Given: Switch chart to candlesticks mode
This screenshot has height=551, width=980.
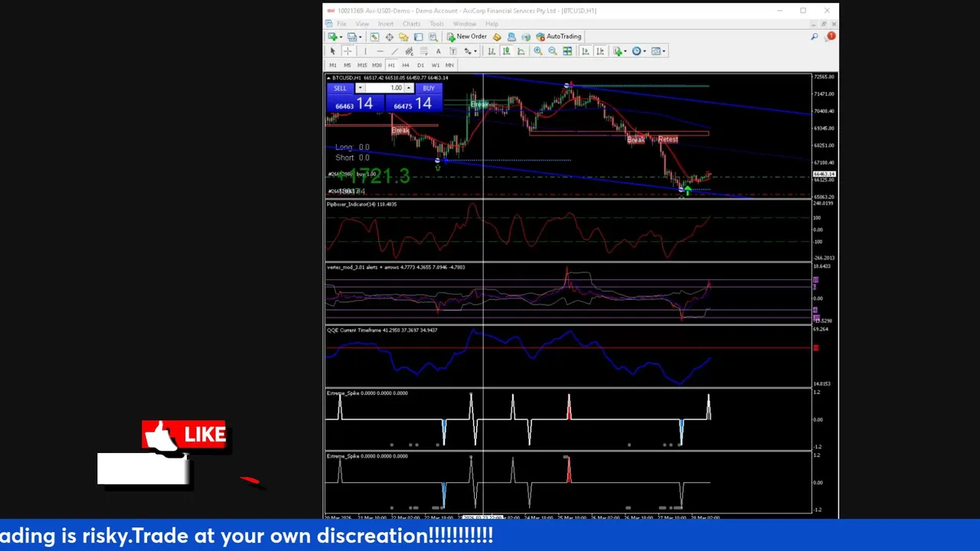Looking at the screenshot, I should coord(506,51).
